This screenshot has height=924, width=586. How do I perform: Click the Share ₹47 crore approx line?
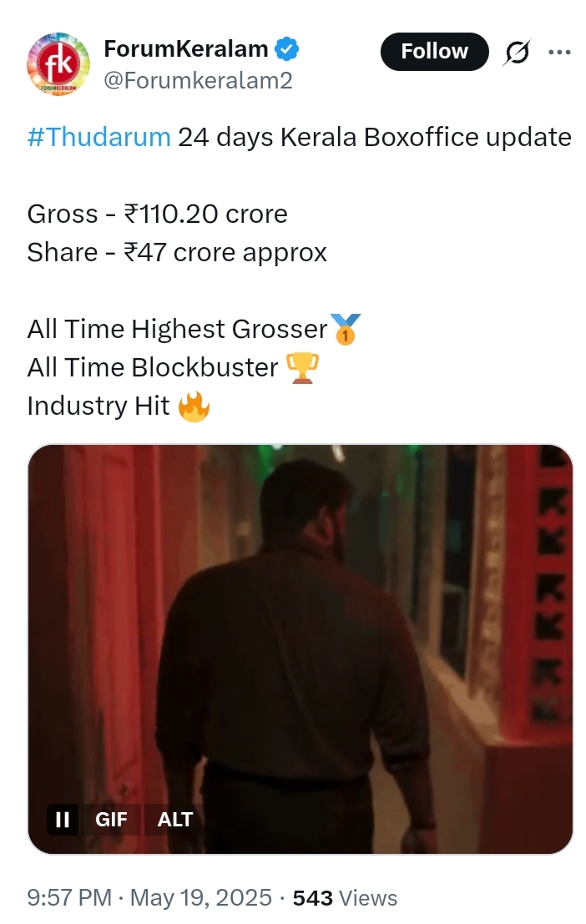click(x=177, y=253)
